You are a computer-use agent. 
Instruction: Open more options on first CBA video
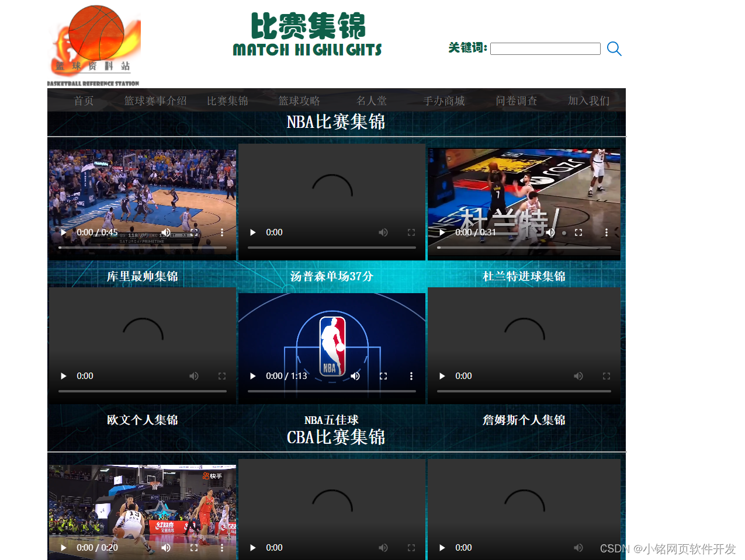[x=222, y=548]
